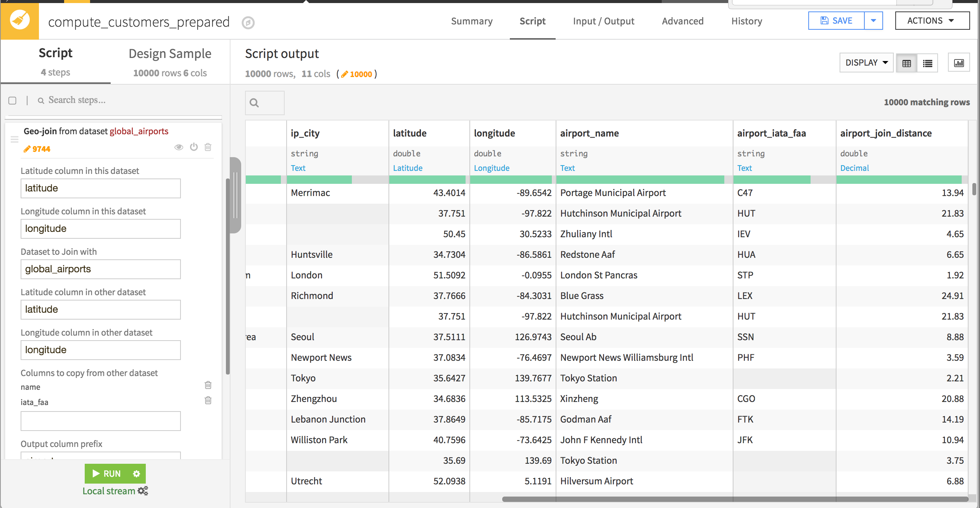Click the pencil 10000 indicator in Script output
The height and width of the screenshot is (508, 980).
(x=356, y=74)
